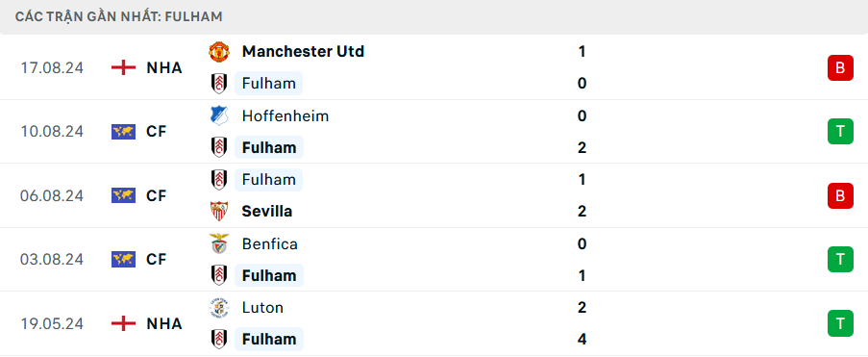Open the Manchester Utd team name link
Screen dimensions: 868x357
pos(303,52)
